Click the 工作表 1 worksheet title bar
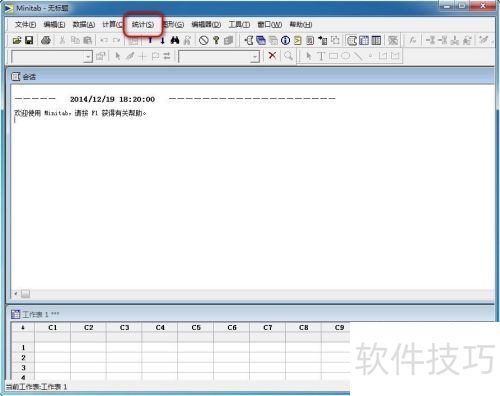500x396 pixels. (250, 314)
